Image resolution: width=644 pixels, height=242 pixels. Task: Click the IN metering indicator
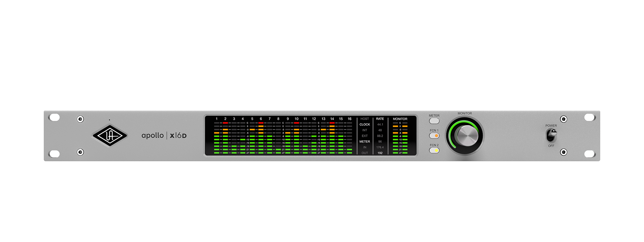365,147
